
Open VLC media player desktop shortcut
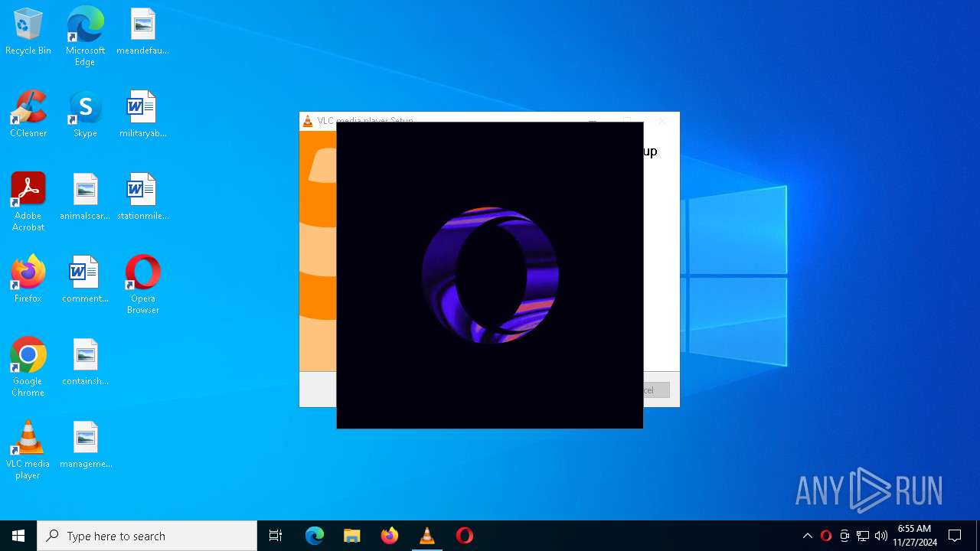(28, 450)
